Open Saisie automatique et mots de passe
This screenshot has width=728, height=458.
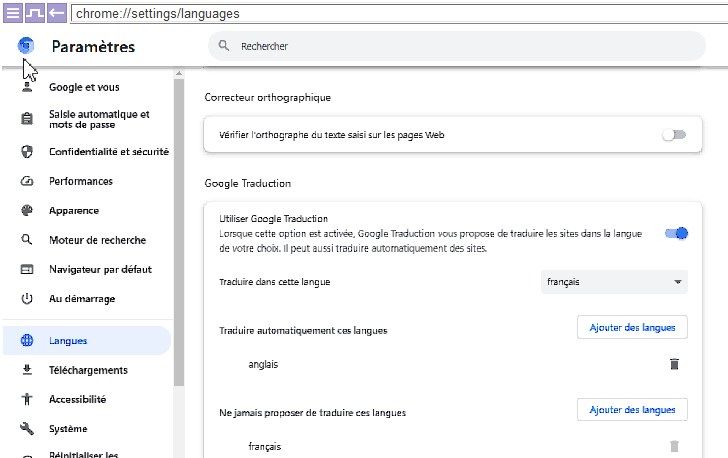coord(99,119)
